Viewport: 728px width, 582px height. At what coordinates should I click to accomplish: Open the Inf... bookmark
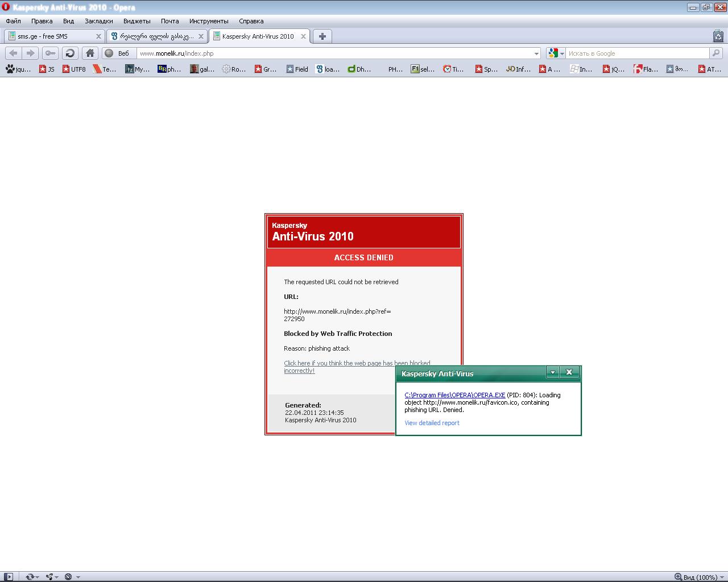click(518, 69)
